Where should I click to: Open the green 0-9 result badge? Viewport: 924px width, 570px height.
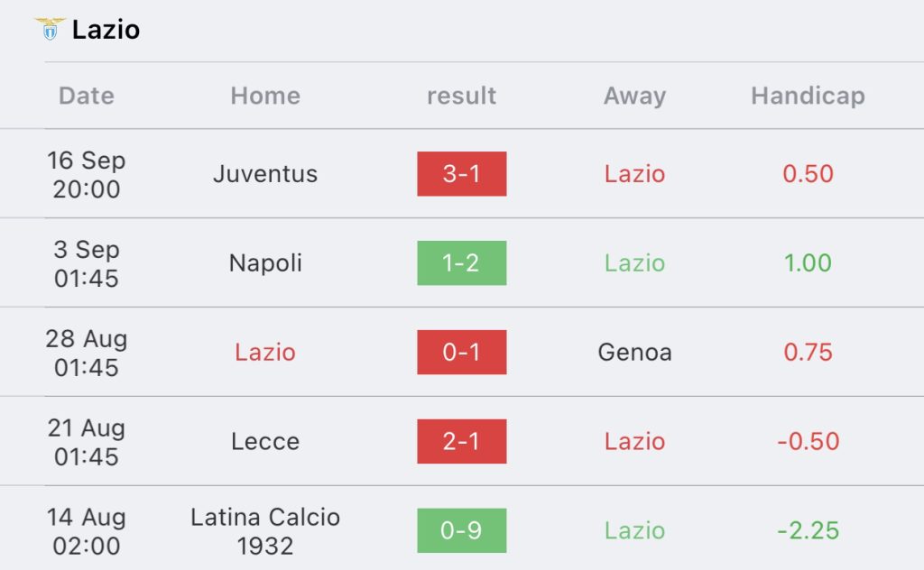461,531
